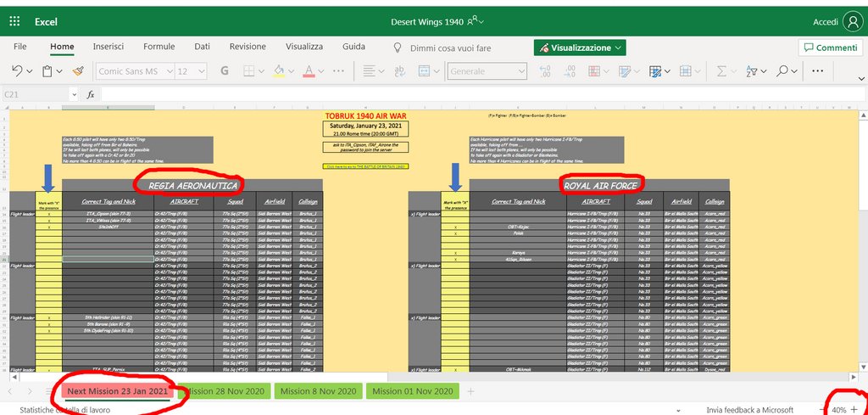The height and width of the screenshot is (415, 868).
Task: Switch to the Formule tab
Action: tap(159, 47)
